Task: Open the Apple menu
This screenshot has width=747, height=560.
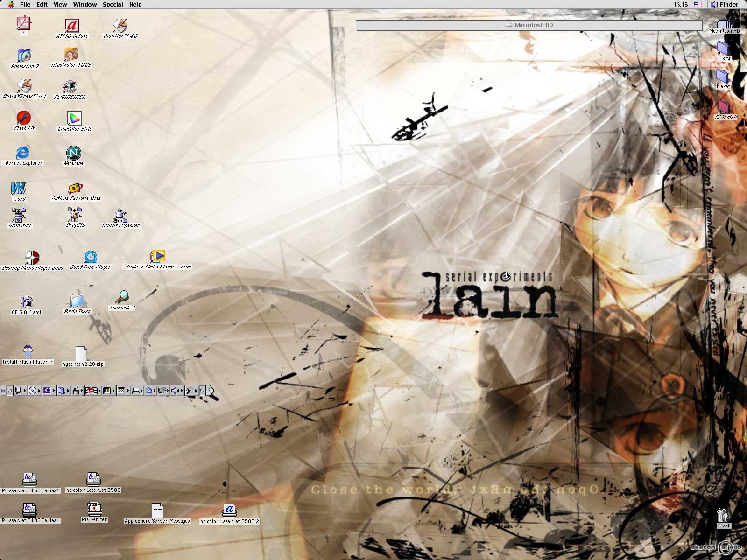Action: pos(10,5)
